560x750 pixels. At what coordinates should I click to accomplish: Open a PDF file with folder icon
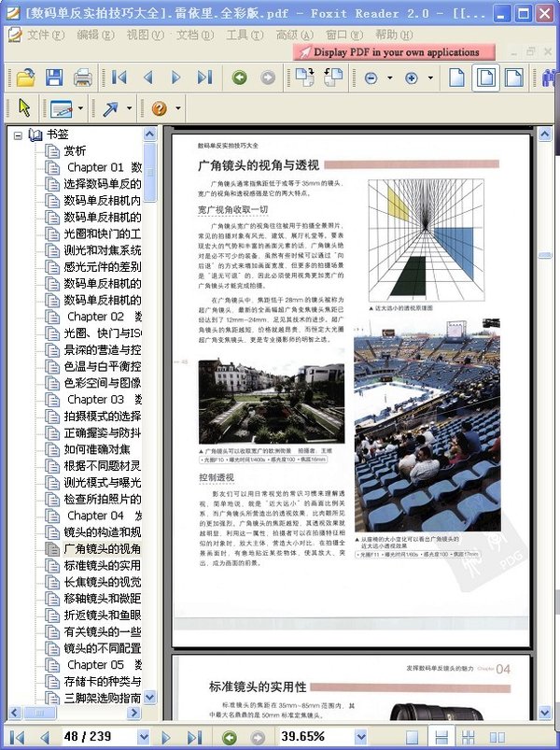[x=26, y=78]
